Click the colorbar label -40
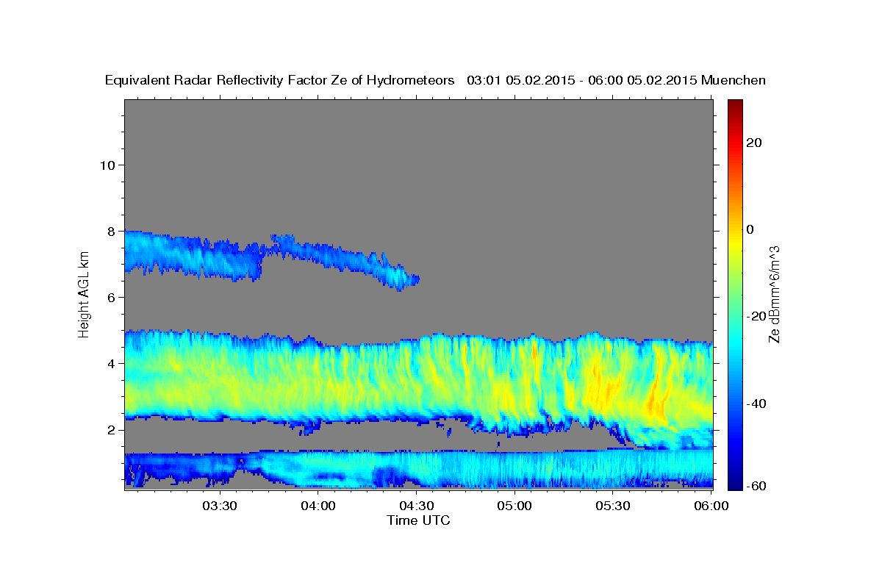 [x=756, y=404]
